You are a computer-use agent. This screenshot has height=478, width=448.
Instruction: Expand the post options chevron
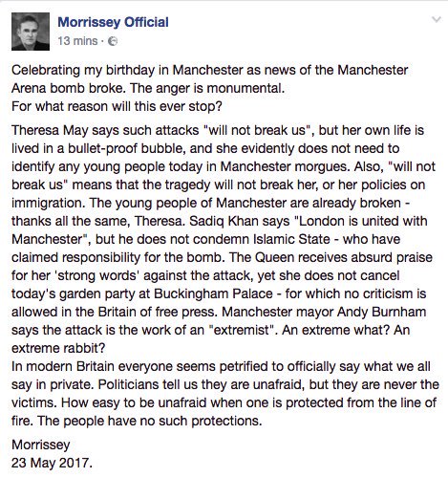436,20
